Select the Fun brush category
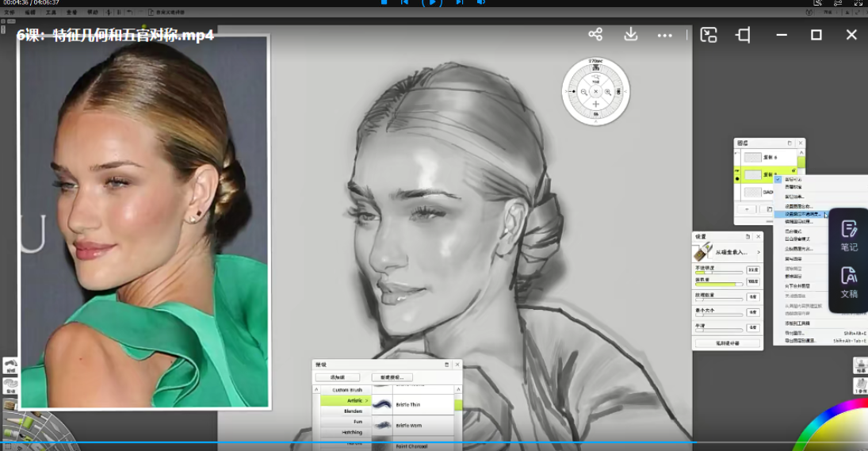Viewport: 868px width, 451px height. (x=346, y=422)
